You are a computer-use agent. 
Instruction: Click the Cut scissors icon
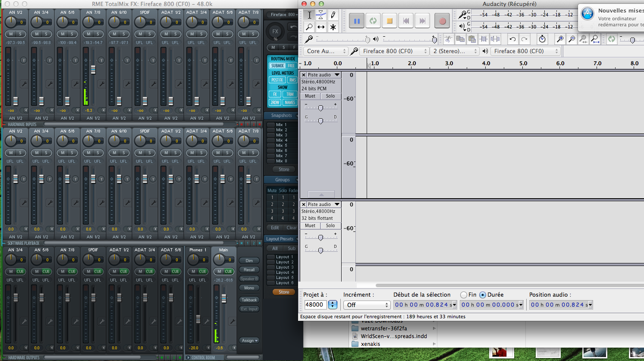pyautogui.click(x=449, y=39)
